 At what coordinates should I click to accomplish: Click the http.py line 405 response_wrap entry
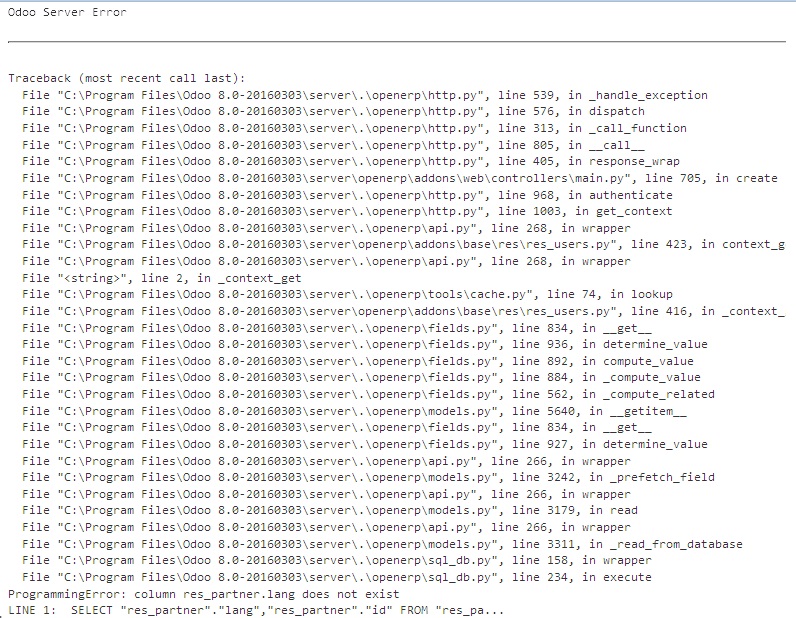[350, 161]
